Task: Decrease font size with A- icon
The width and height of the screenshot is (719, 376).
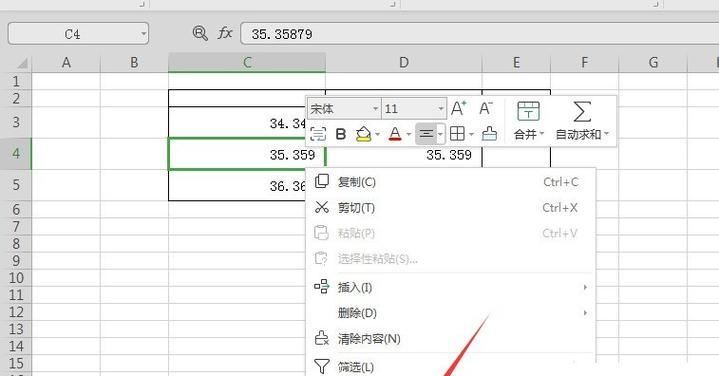Action: (x=486, y=108)
